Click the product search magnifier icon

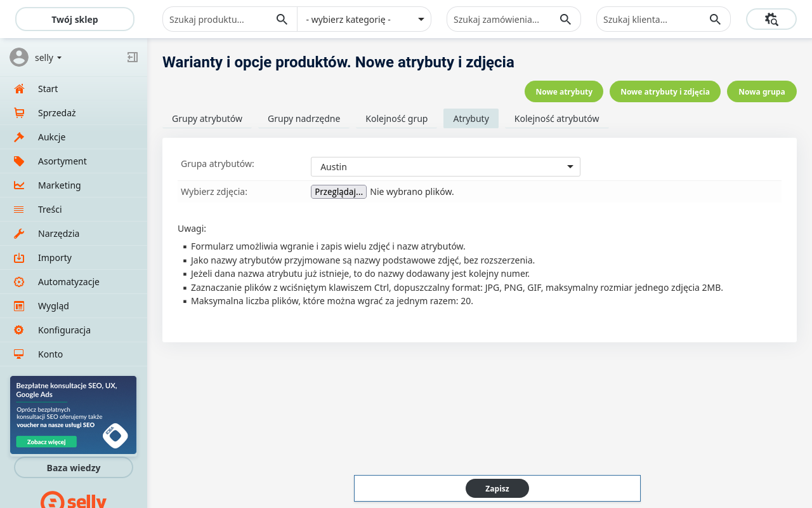click(x=282, y=19)
